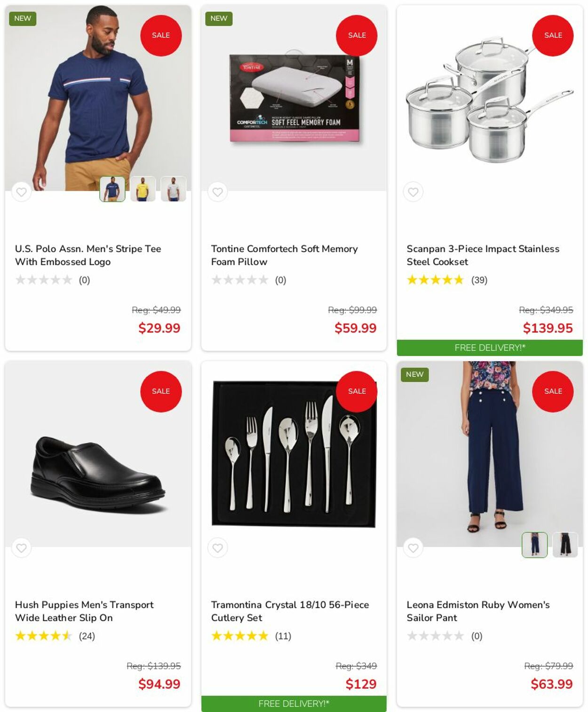Select grey tee color variant thumbnail

173,189
